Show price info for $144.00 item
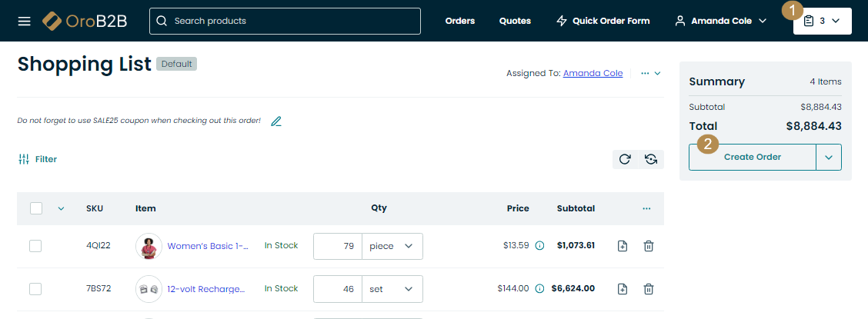868x319 pixels. click(539, 289)
